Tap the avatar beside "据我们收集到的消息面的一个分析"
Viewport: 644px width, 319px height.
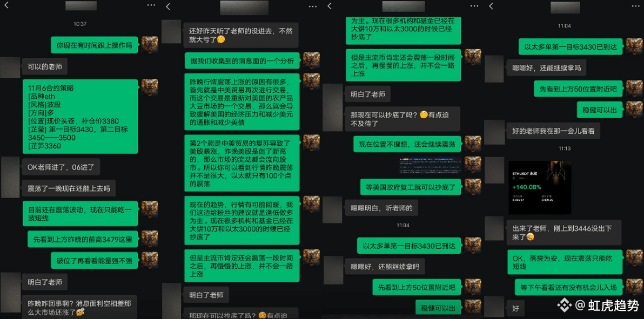(x=311, y=60)
